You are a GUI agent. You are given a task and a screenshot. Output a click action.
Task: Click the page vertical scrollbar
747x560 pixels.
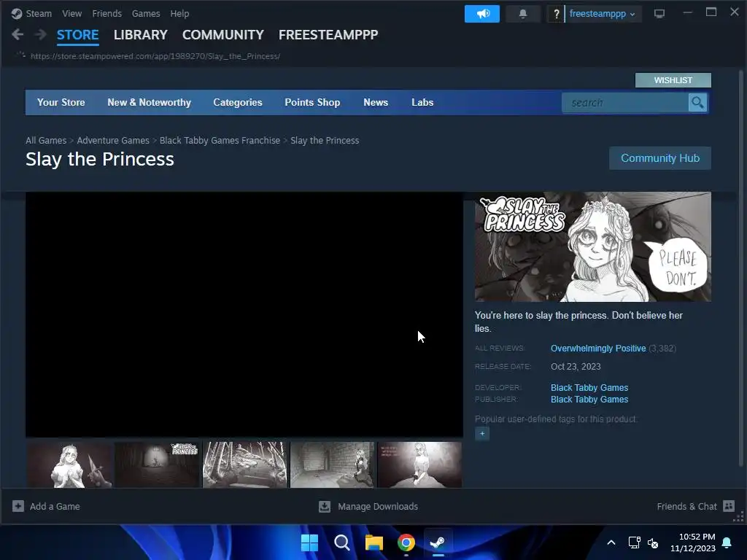click(741, 268)
